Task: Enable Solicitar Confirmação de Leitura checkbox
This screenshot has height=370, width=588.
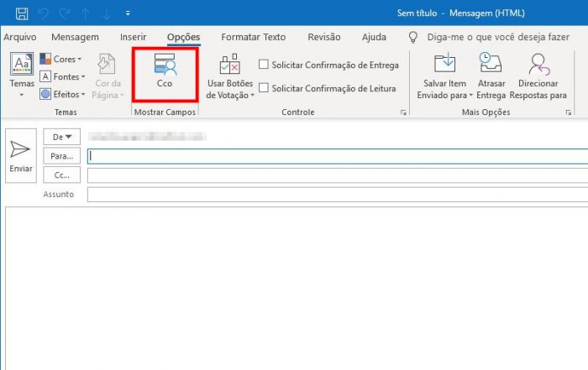Action: point(264,88)
